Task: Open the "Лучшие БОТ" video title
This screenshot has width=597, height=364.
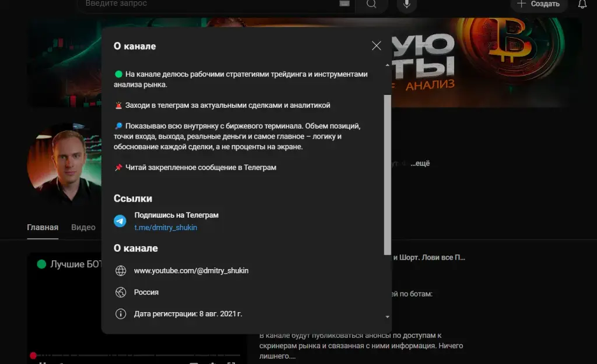Action: pos(75,264)
